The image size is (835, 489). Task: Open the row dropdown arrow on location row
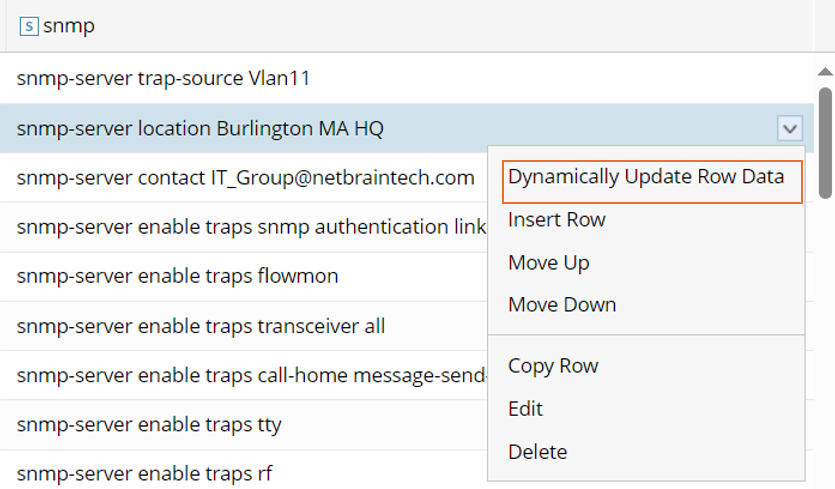(x=789, y=128)
